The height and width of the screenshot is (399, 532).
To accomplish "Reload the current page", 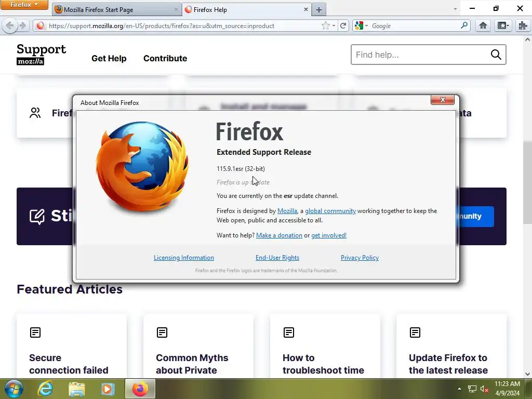I will tap(343, 26).
